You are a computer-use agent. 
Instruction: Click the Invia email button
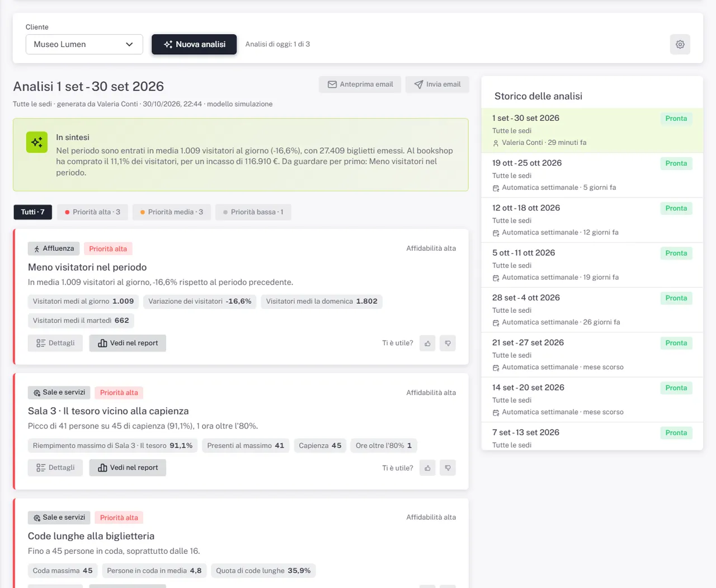437,84
